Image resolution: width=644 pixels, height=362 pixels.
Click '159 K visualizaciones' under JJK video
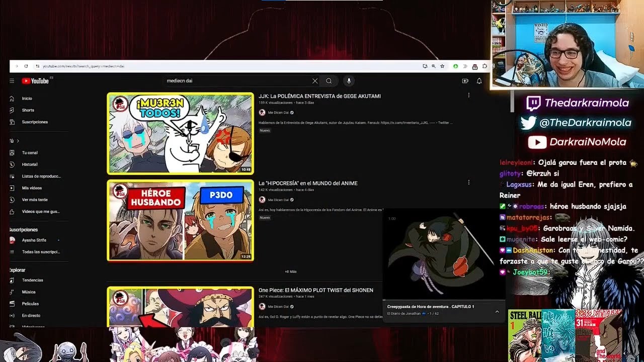276,103
